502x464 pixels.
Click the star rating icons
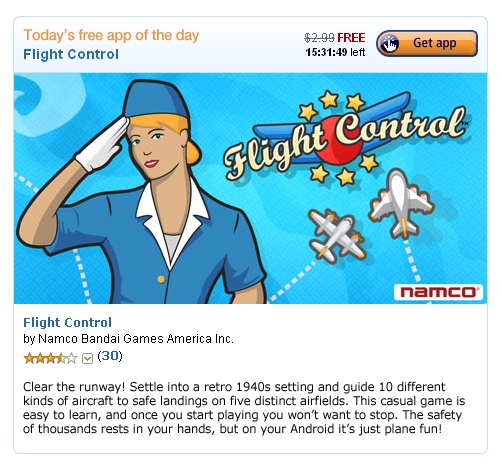point(50,359)
